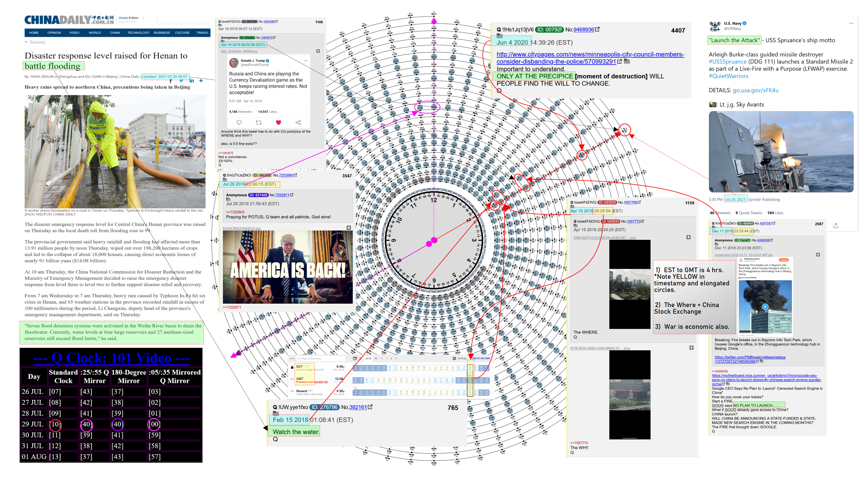
Task: Select the 31 date tab in time converter
Action: (381, 358)
